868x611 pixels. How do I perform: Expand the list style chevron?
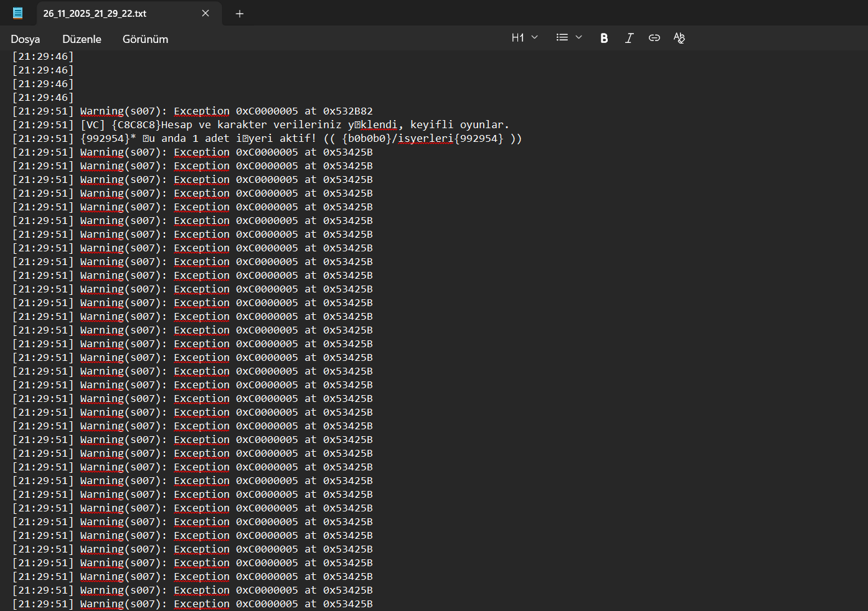point(579,38)
